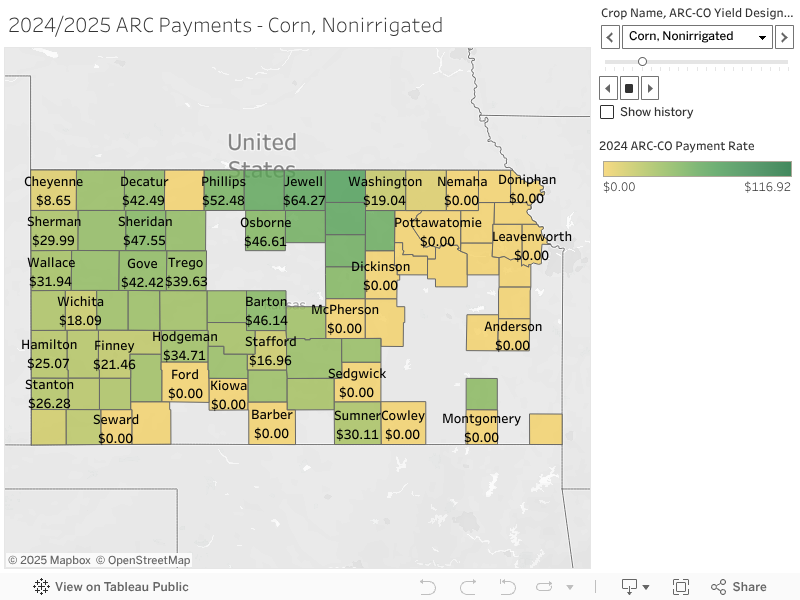Open the download options icon
The image size is (800, 600).
point(635,587)
